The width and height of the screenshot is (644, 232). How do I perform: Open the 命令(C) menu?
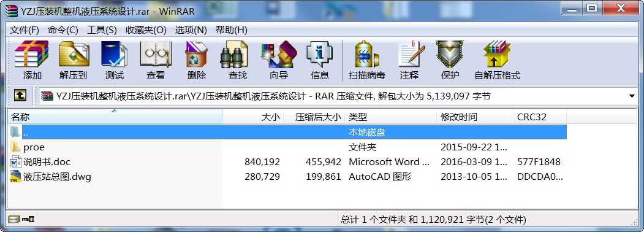point(63,30)
